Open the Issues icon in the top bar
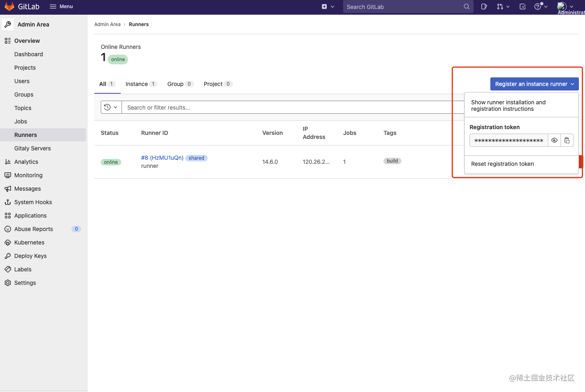 (x=484, y=7)
